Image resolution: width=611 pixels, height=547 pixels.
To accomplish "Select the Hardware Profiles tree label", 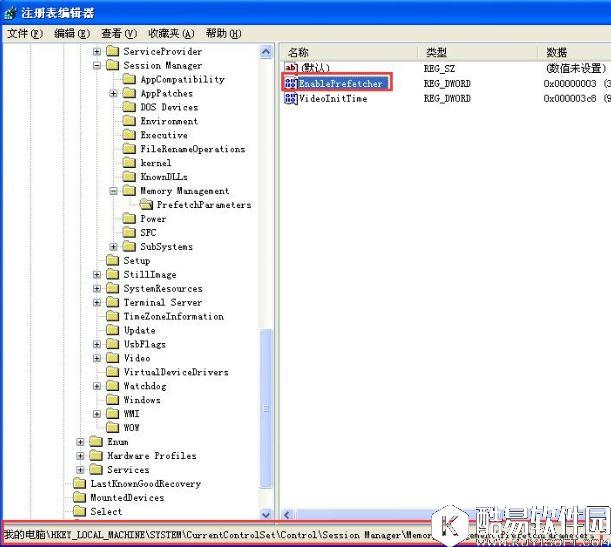I will click(152, 456).
